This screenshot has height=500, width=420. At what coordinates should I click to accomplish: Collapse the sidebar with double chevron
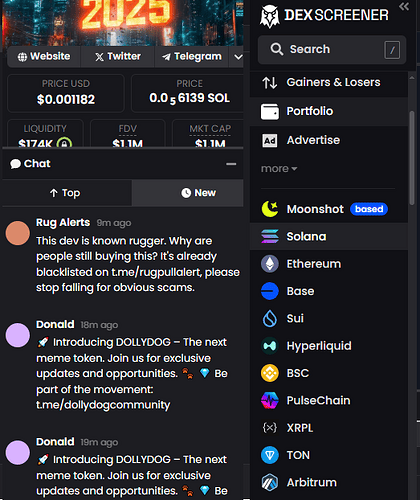tap(404, 6)
